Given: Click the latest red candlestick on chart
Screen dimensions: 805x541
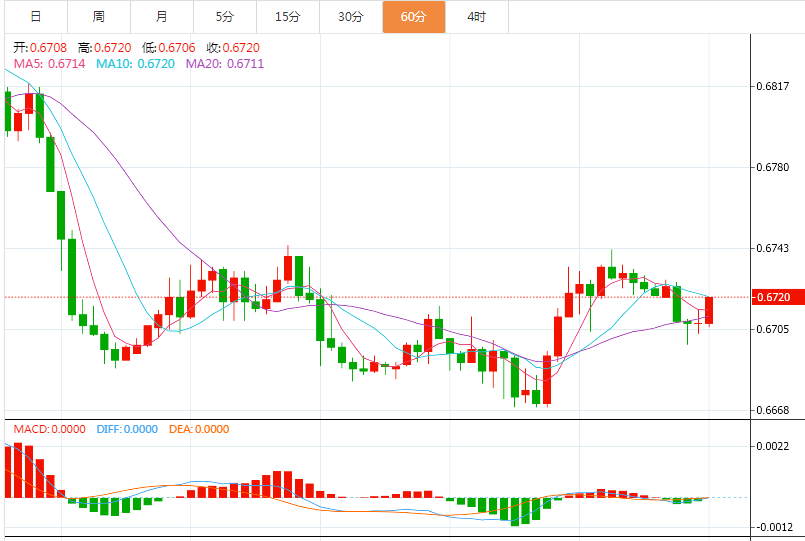Looking at the screenshot, I should (709, 311).
